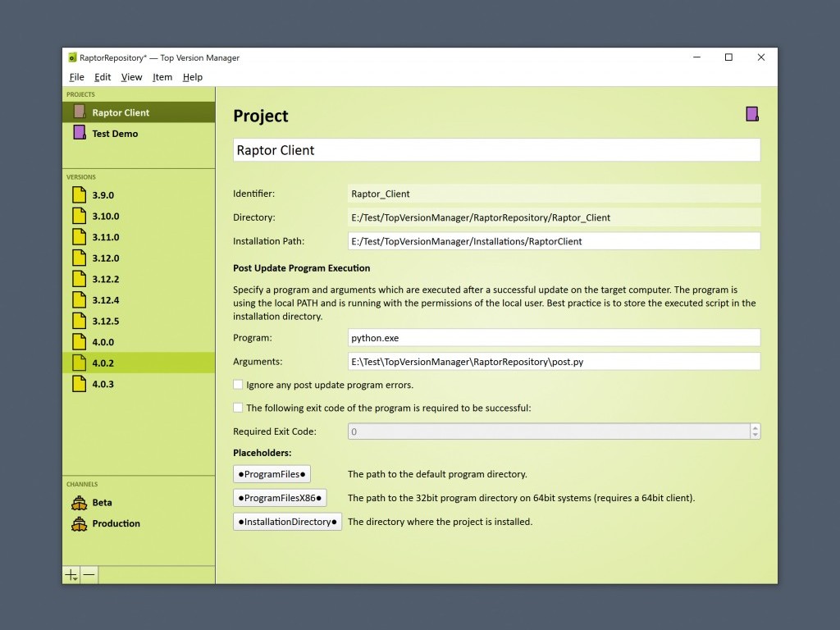The image size is (840, 630).
Task: Select the Test Demo purple project icon
Action: (80, 133)
